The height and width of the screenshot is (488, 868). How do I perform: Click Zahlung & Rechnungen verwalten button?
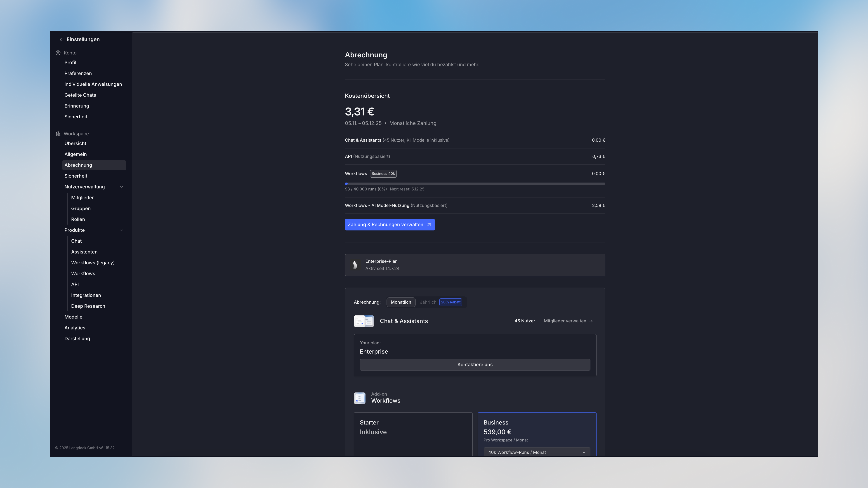tap(385, 225)
